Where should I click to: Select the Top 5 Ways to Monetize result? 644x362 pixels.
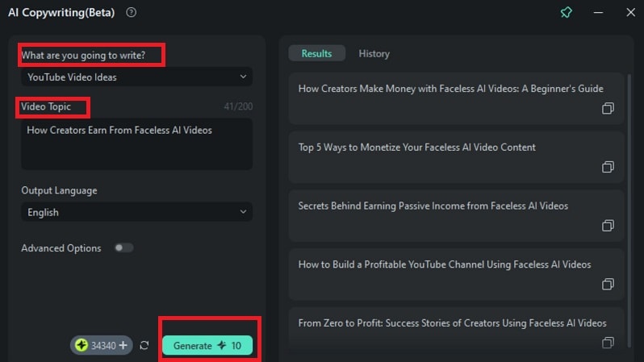pos(416,148)
